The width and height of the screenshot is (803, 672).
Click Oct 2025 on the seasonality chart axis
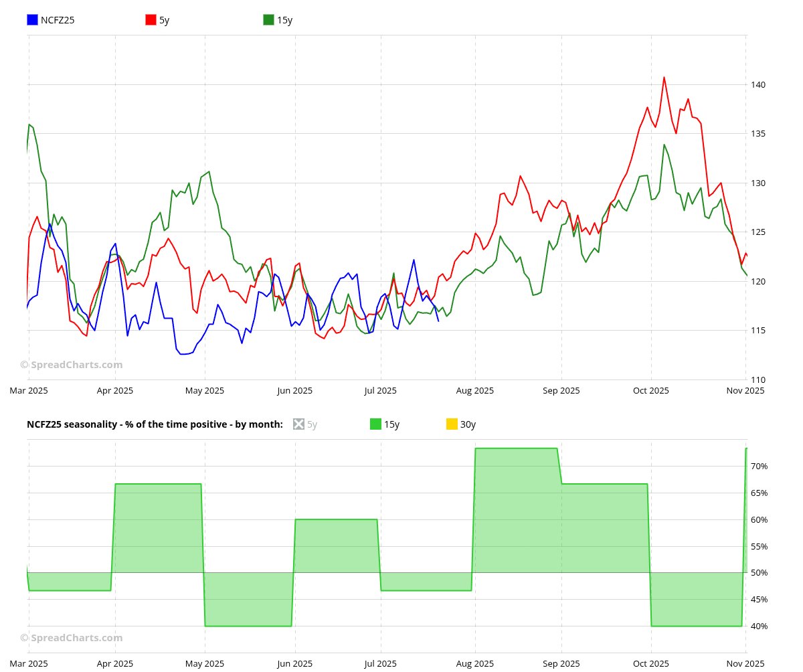coord(651,663)
